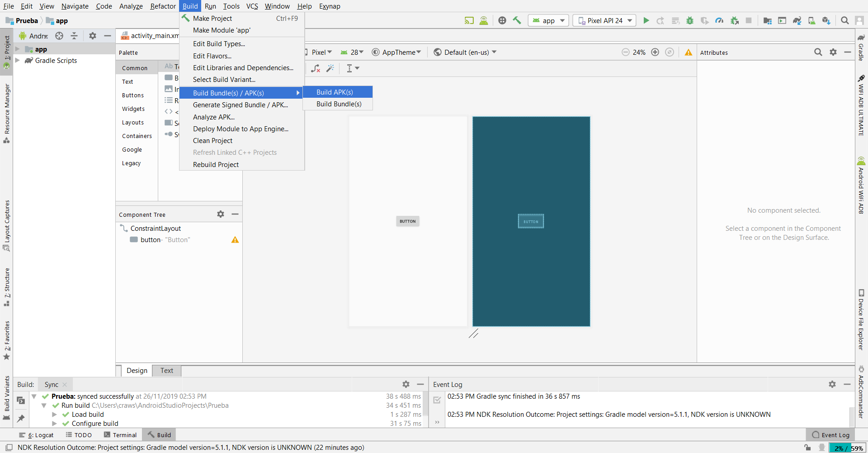Open the TODO tool window tab

(79, 435)
